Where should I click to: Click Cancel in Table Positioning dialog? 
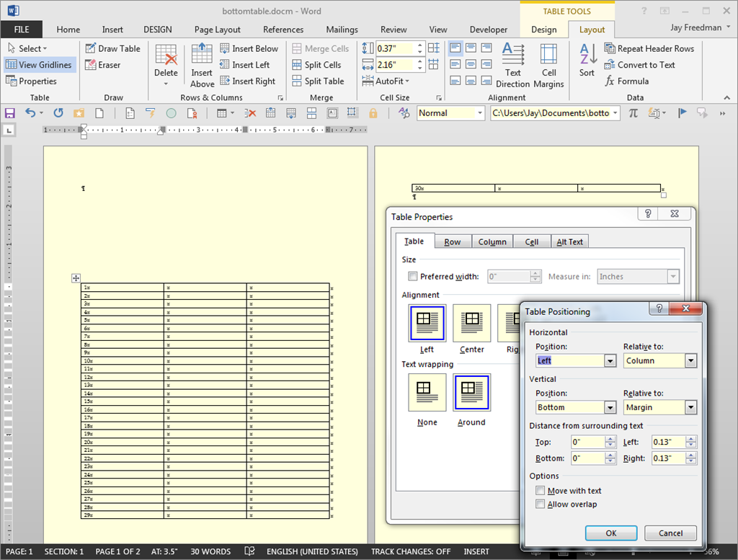click(x=671, y=533)
